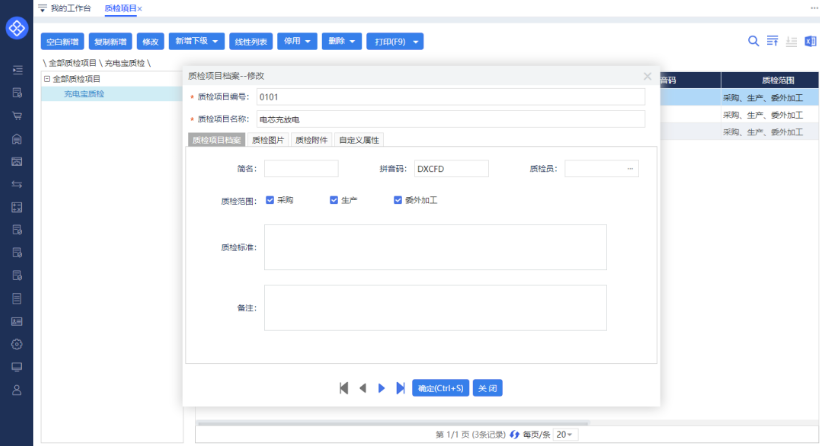Open the menu list icon in sidebar
820x446 pixels.
point(17,70)
